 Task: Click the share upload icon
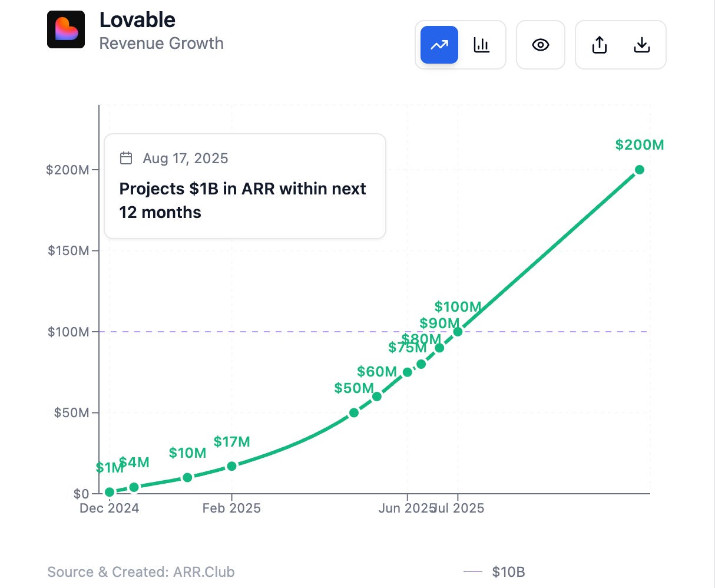click(599, 45)
